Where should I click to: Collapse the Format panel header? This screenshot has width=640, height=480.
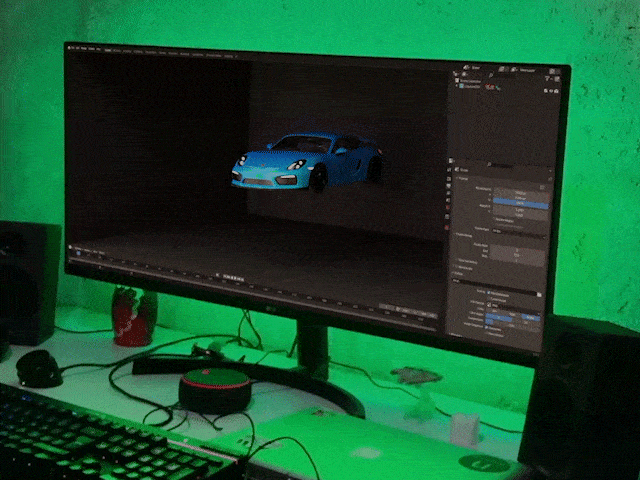pos(462,178)
